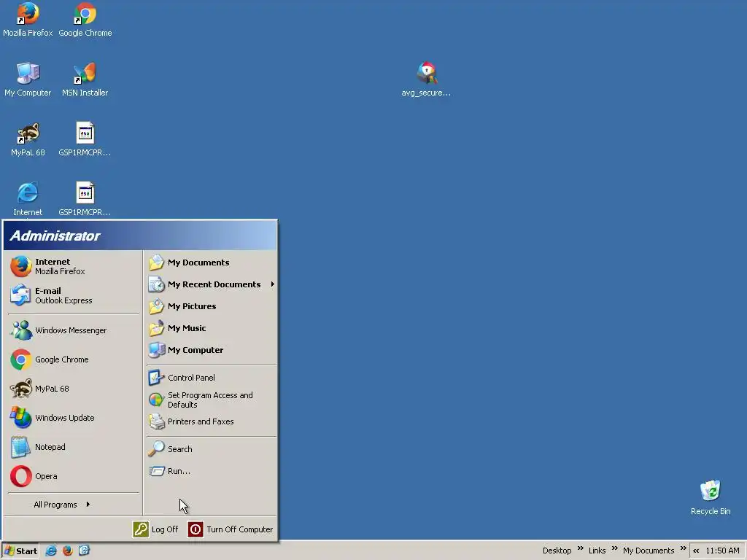Screen dimensions: 747x560
Task: Click the Administrator user name header
Action: click(x=55, y=236)
